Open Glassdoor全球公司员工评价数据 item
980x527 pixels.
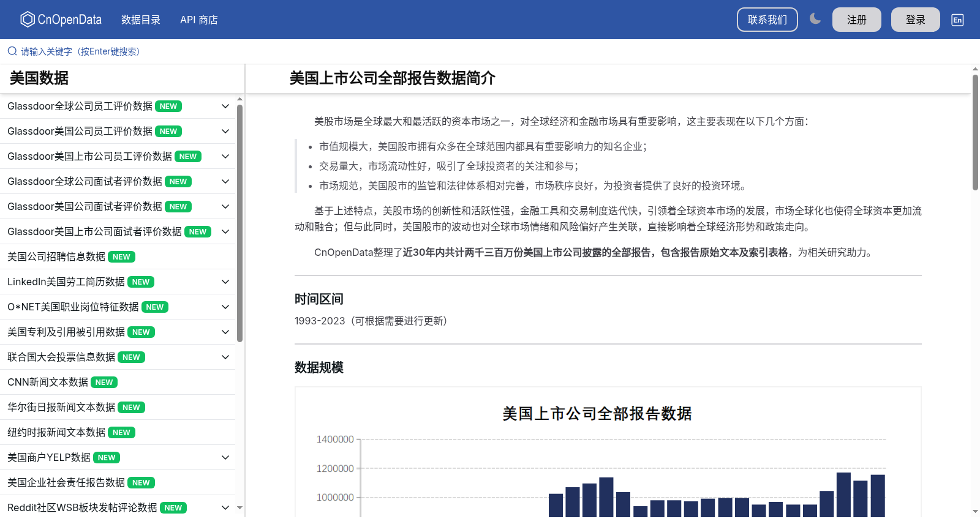80,107
